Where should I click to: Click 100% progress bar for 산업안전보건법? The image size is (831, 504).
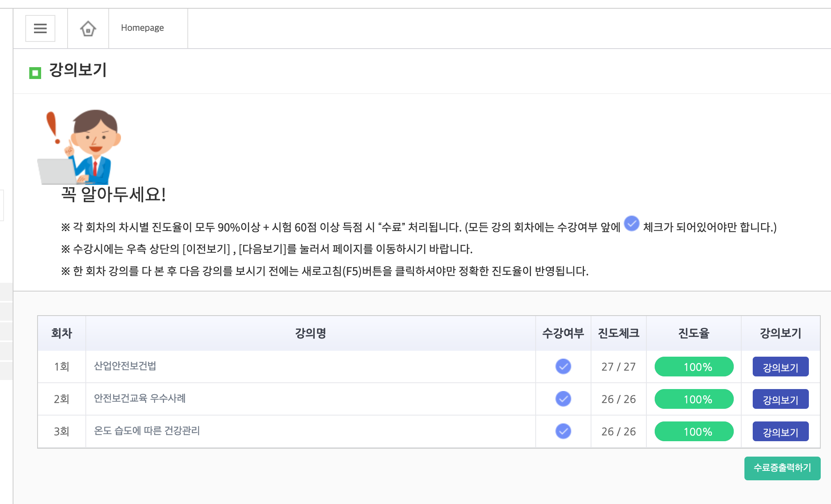pyautogui.click(x=694, y=367)
